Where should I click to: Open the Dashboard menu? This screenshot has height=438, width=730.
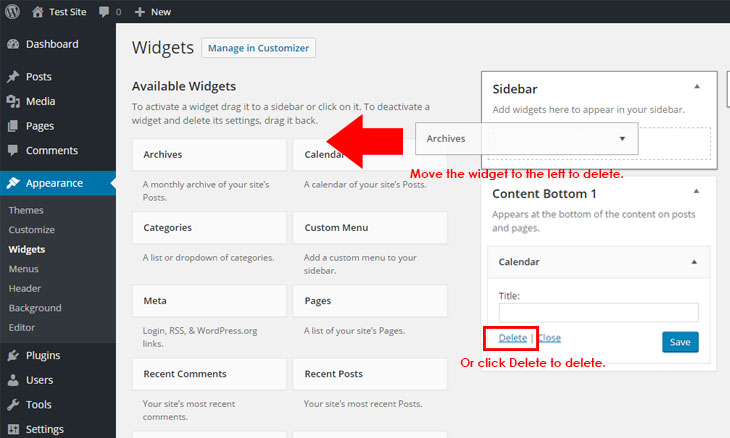[52, 44]
